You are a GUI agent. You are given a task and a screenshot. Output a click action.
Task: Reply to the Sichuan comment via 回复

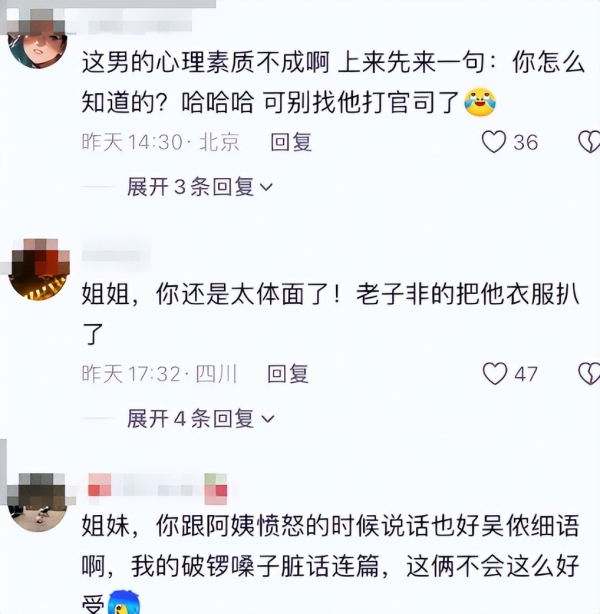click(x=288, y=374)
